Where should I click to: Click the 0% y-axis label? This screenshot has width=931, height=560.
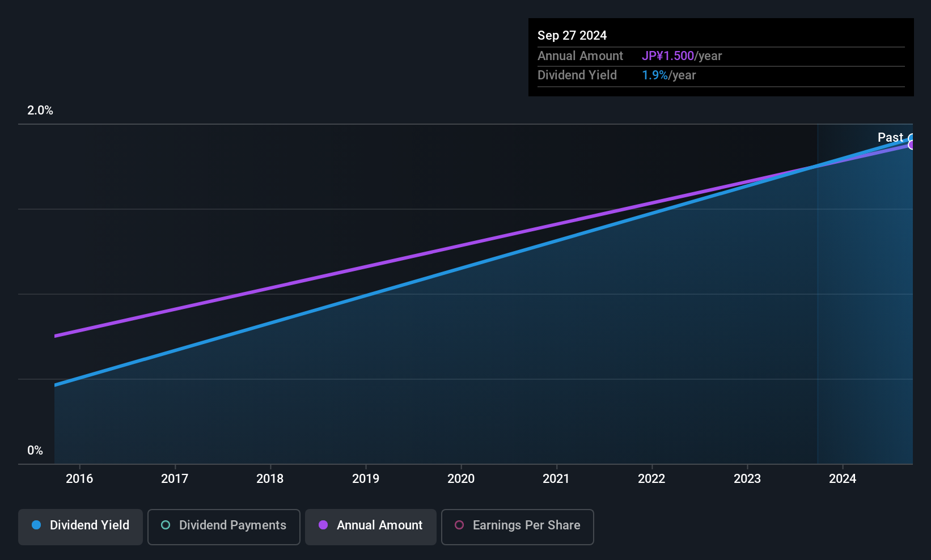(35, 451)
